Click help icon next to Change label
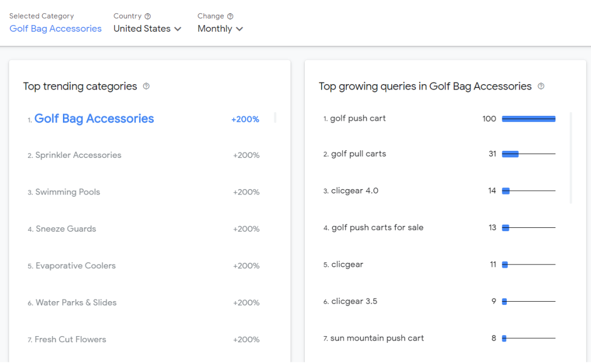 pyautogui.click(x=230, y=16)
